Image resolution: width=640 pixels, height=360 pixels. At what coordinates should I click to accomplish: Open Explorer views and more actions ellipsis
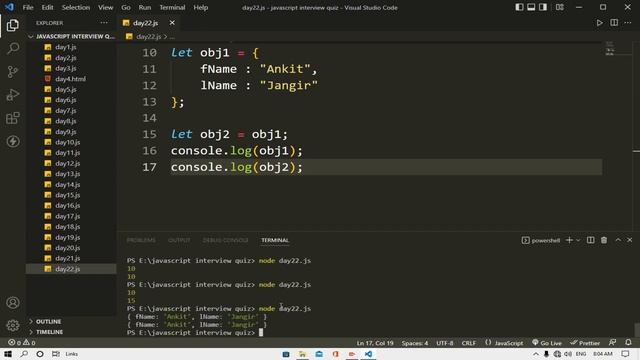[104, 23]
